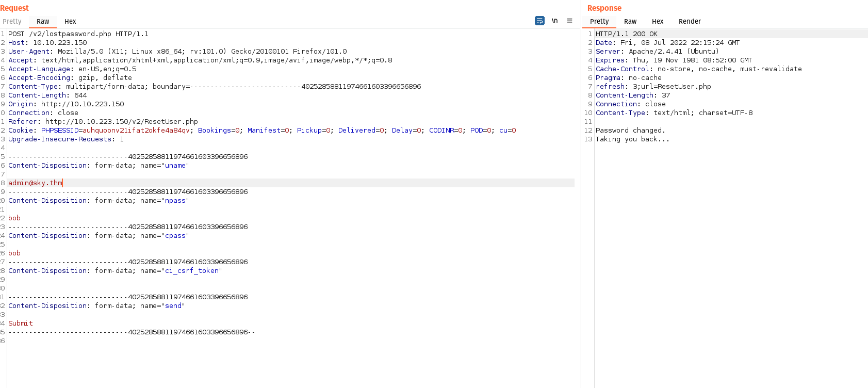
Task: Click 'Password changed.' text in the response
Action: tap(630, 131)
